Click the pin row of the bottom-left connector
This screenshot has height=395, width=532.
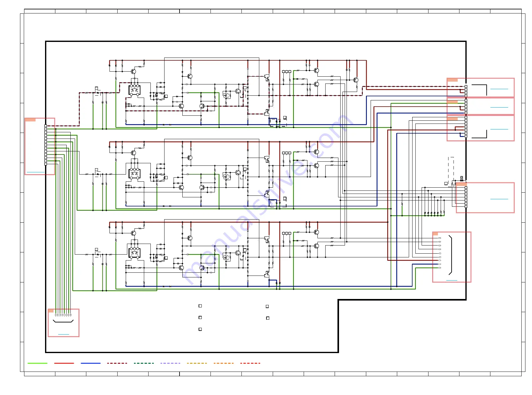click(63, 315)
